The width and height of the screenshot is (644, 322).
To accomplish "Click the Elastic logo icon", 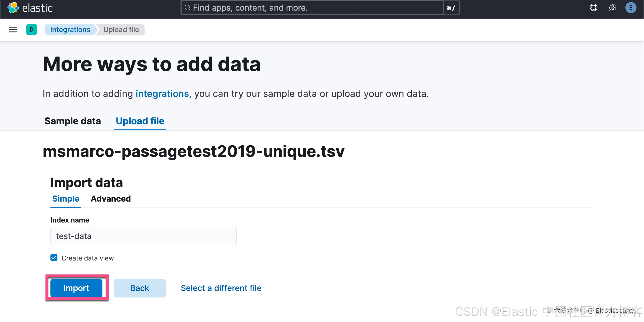I will click(13, 8).
